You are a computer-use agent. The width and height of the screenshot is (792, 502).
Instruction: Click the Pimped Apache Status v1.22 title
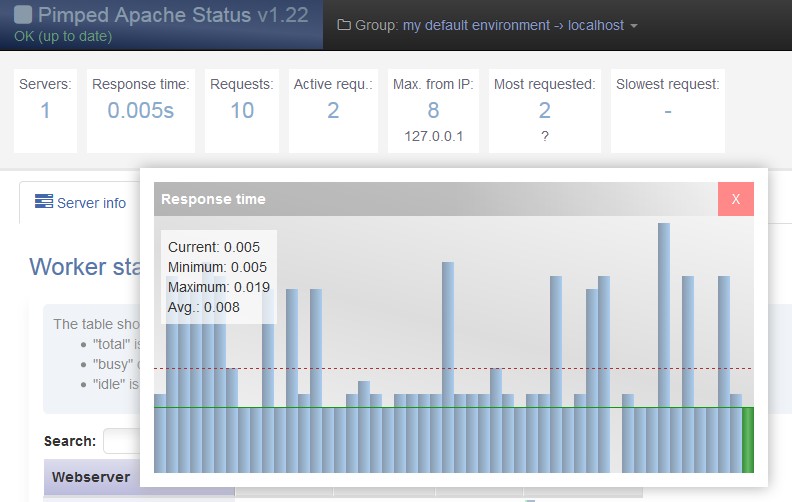[173, 15]
